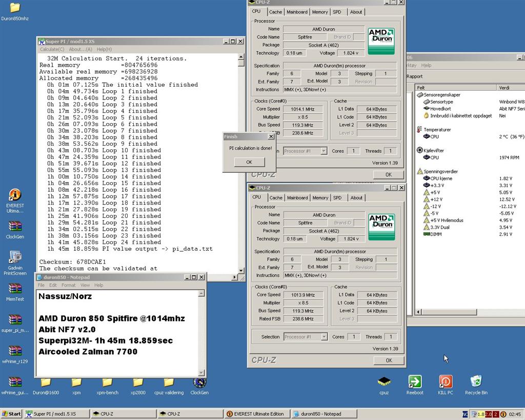Click EVEREST horizontal scrollbar thumb
Screen dimensions: 525x420
[449, 312]
